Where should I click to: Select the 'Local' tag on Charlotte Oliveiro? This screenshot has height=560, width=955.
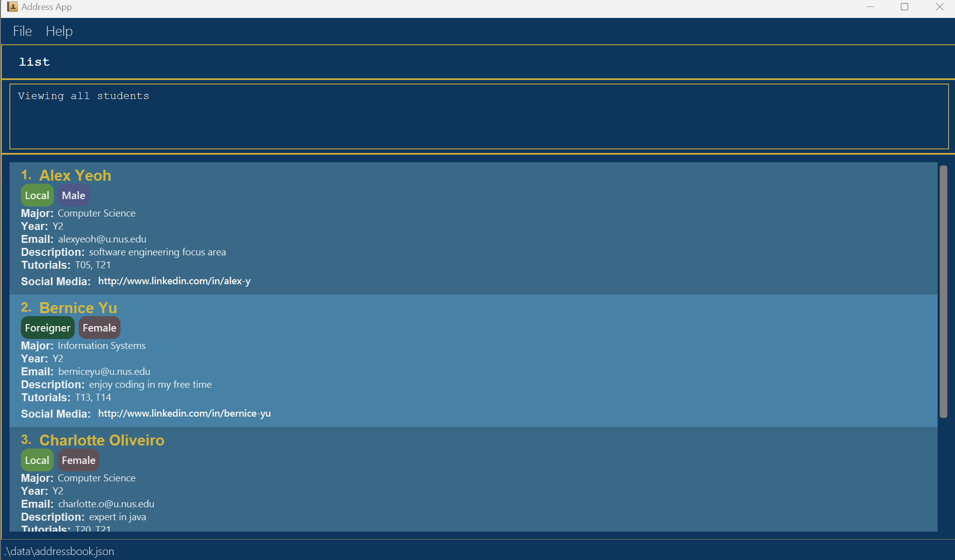(37, 460)
